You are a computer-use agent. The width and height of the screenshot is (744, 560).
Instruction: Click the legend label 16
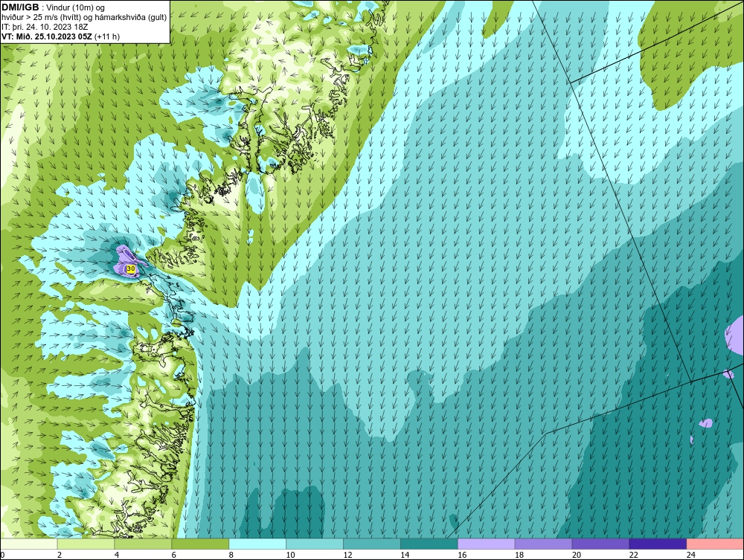462,555
